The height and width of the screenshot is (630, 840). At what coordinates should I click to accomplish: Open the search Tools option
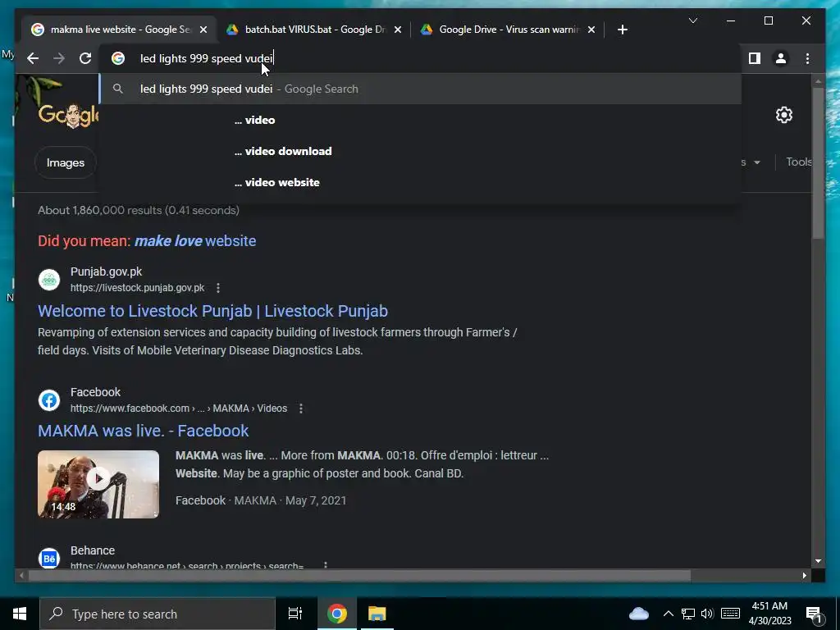pyautogui.click(x=799, y=162)
